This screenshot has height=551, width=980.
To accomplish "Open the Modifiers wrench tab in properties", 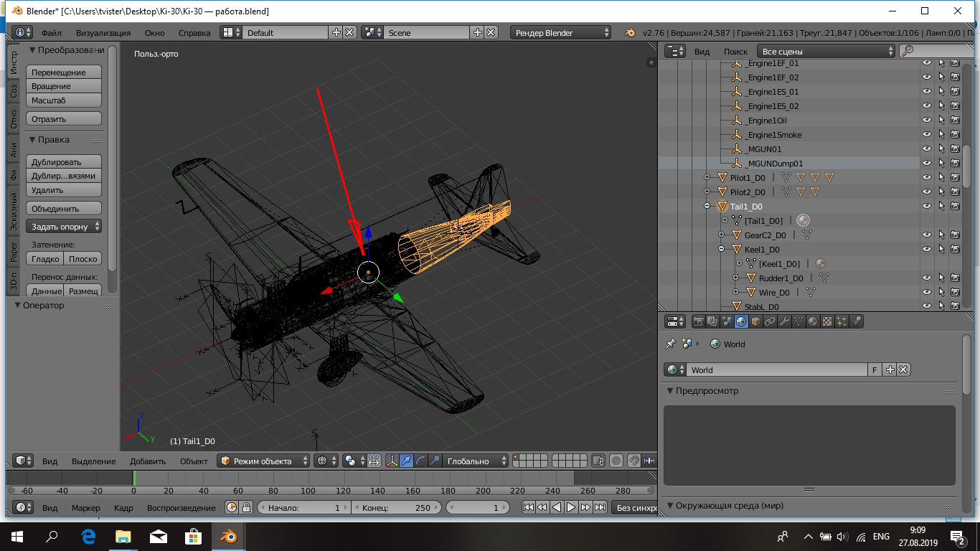I will 784,321.
